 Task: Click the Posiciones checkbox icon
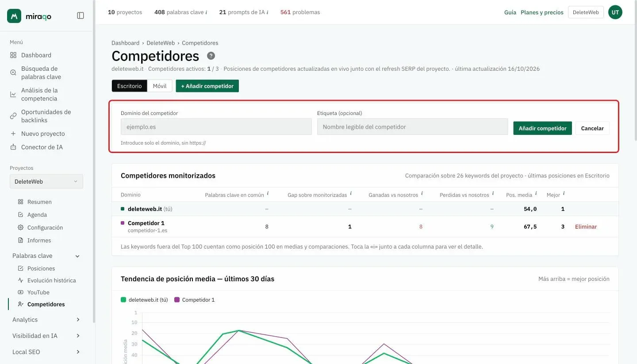tap(20, 268)
